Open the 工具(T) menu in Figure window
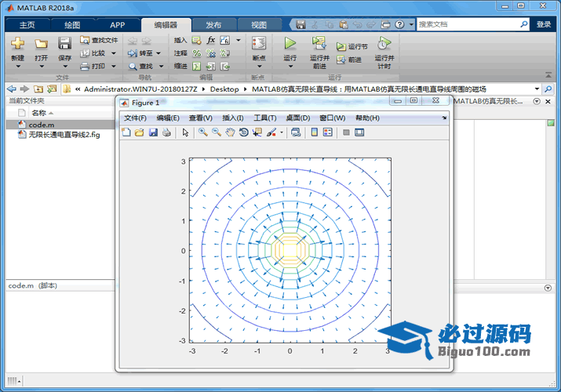Image resolution: width=561 pixels, height=392 pixels. (x=264, y=118)
